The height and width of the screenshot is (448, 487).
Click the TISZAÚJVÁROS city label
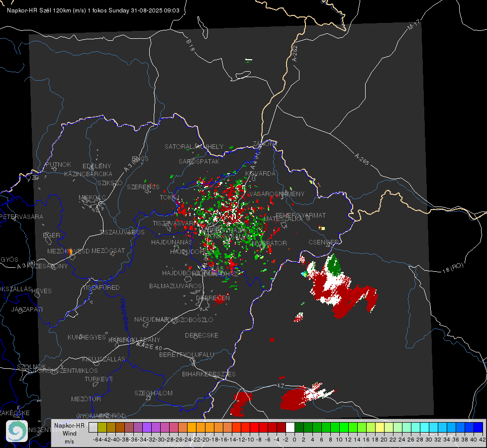pos(122,232)
